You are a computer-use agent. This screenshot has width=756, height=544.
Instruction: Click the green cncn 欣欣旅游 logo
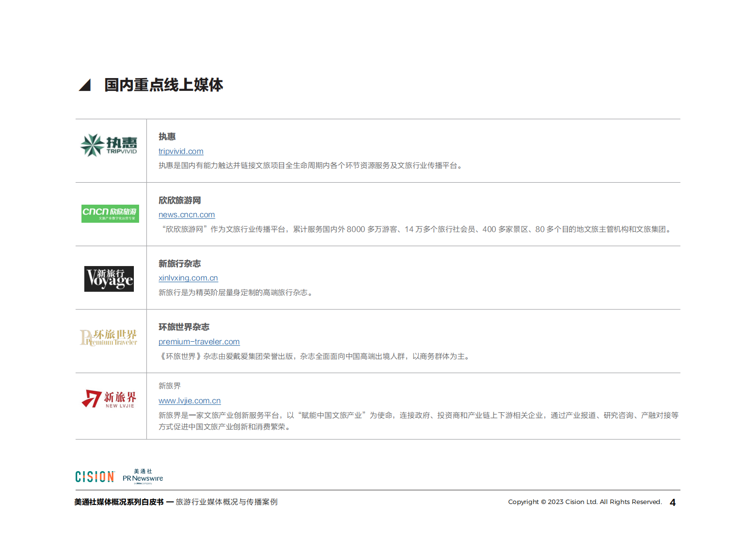(110, 214)
